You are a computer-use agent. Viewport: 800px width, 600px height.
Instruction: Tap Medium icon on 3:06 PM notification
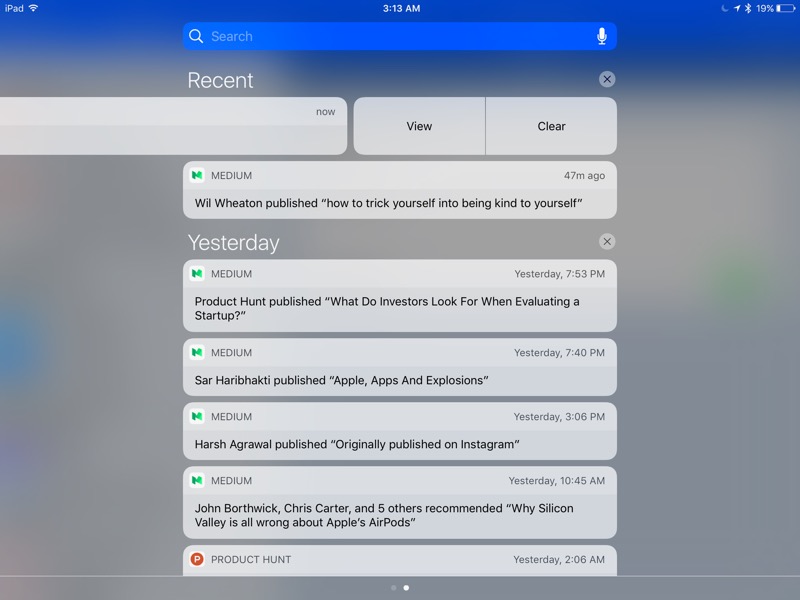click(197, 417)
